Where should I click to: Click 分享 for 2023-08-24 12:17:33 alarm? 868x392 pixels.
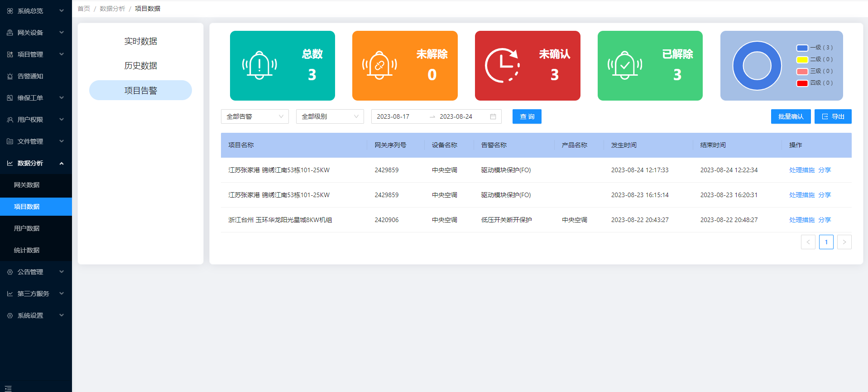pyautogui.click(x=825, y=170)
